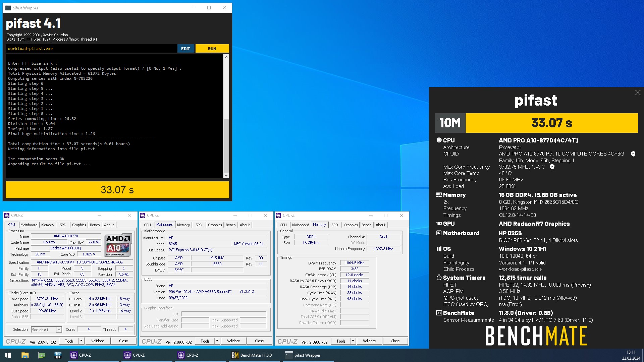Viewport: 644px width, 362px height.
Task: Open the blue taskbar app beside CPU-Z
Action: point(58,355)
